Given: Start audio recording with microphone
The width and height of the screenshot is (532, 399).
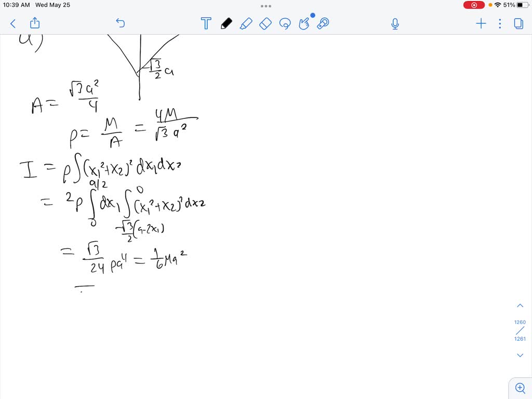Looking at the screenshot, I should (395, 24).
